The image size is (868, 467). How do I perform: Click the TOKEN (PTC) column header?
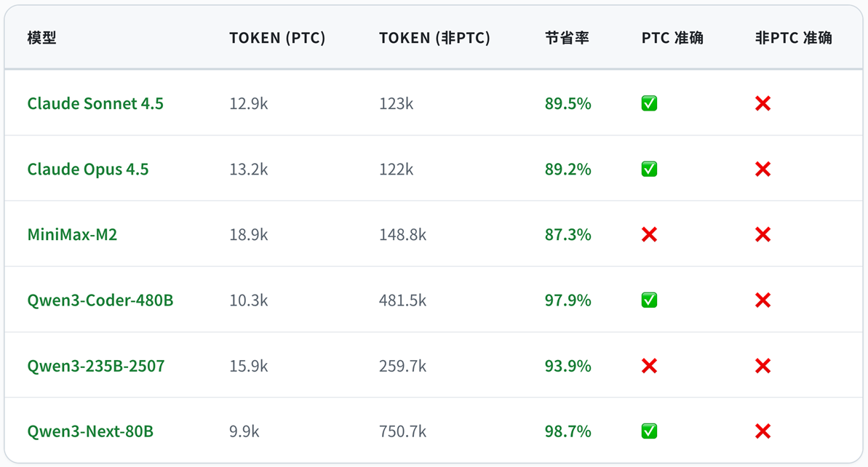click(x=277, y=39)
